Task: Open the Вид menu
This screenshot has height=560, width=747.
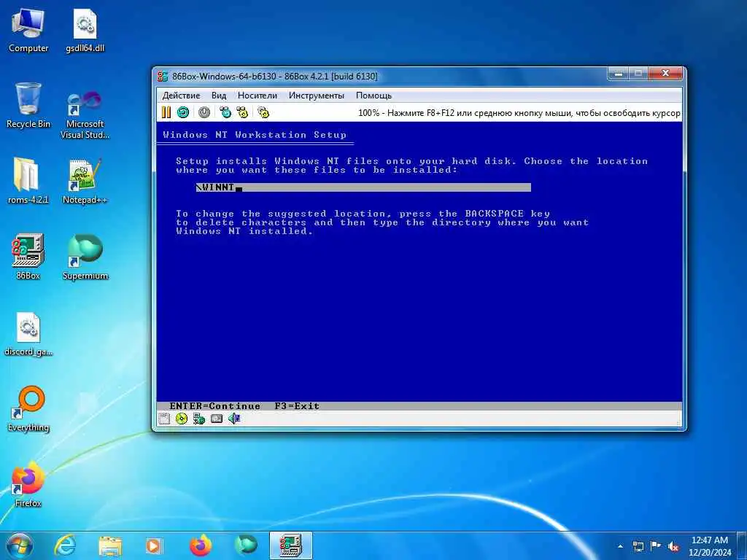Action: tap(219, 96)
